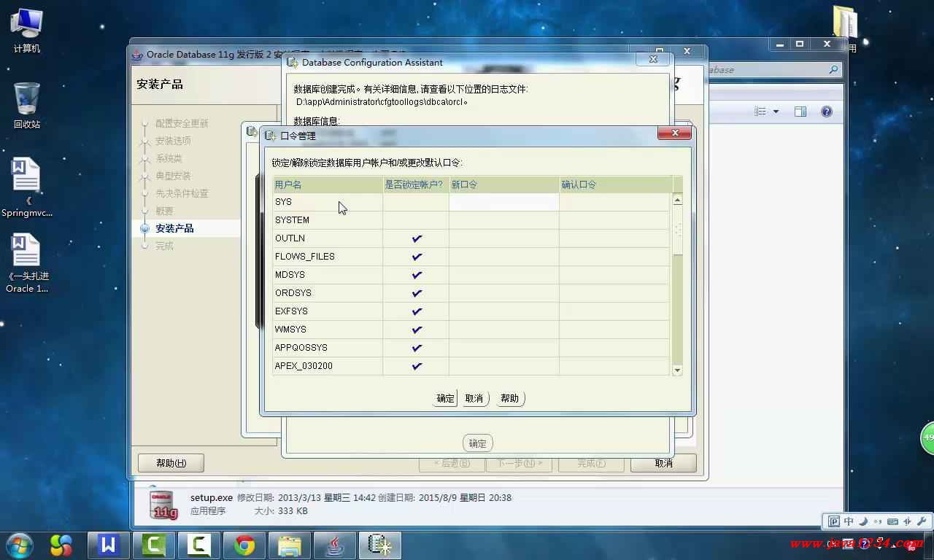
Task: Unlock the APPQOSSYS account checkmark
Action: coord(417,348)
